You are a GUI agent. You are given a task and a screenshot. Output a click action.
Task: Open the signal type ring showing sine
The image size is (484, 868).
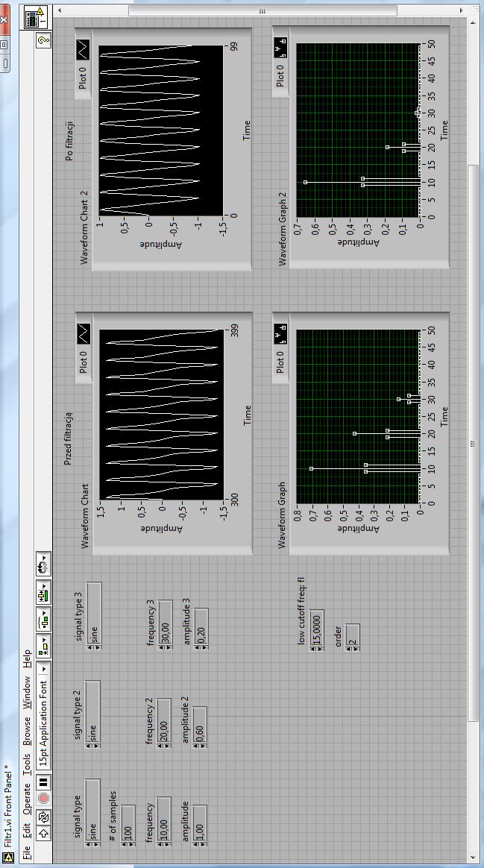tap(92, 809)
